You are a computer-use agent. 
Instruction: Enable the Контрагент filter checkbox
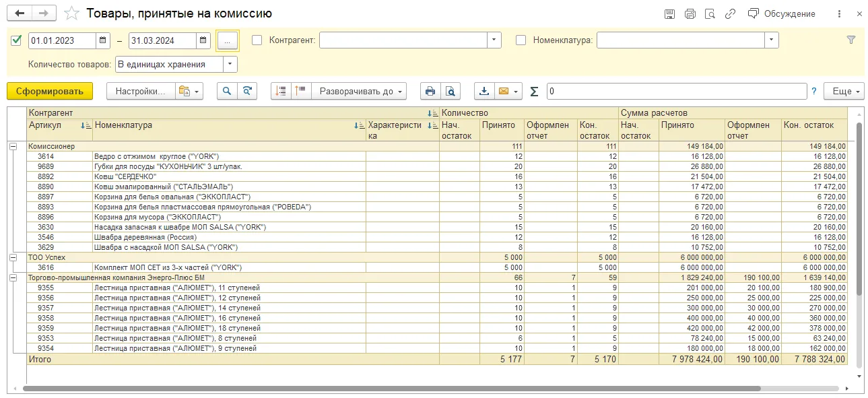(x=257, y=40)
